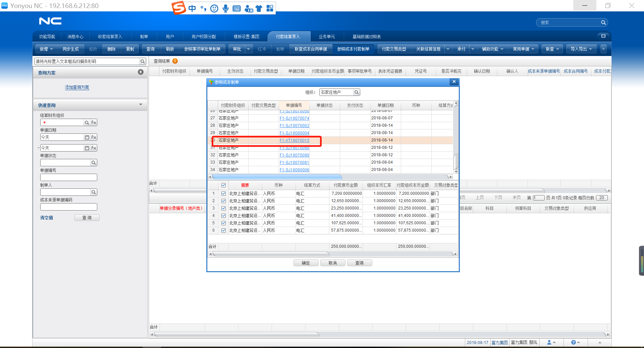Collapse the 快速查询 section arrow
Screen dimensions: 644x348
point(141,105)
